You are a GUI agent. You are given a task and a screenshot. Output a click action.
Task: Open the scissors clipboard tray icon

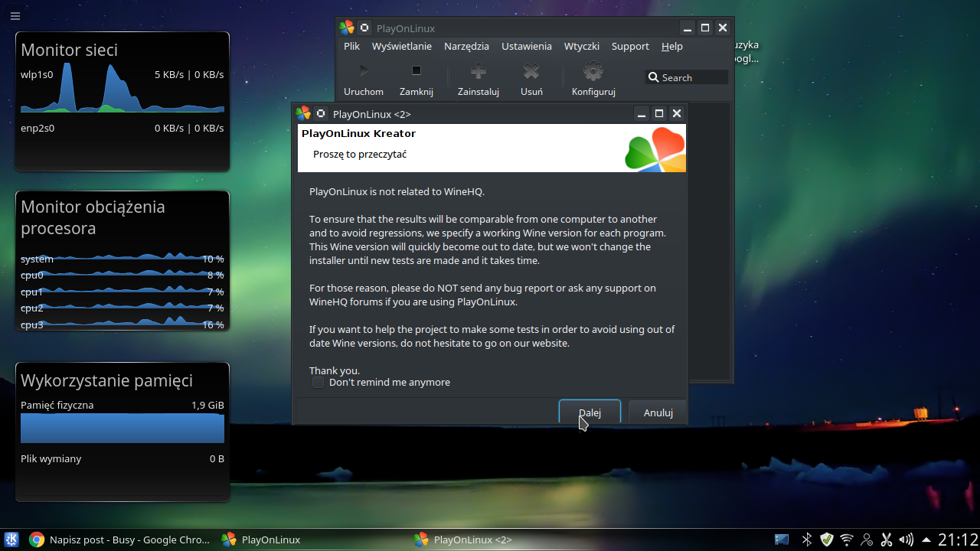point(887,540)
